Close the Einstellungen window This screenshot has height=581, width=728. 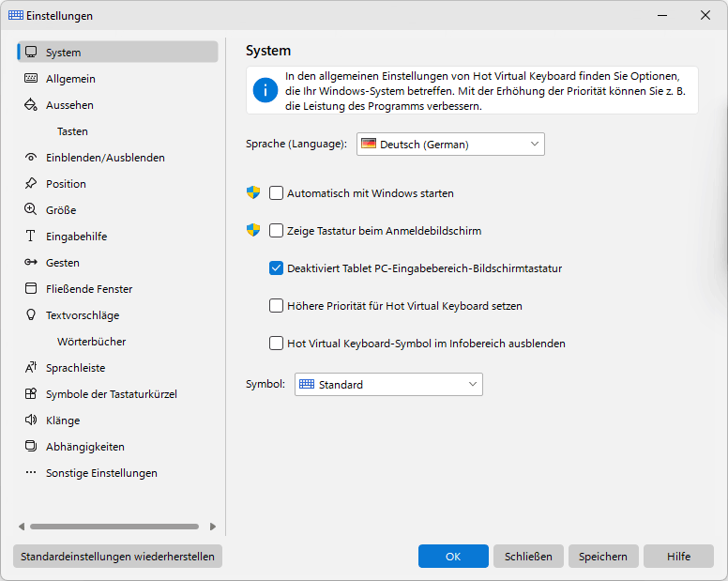[x=705, y=15]
